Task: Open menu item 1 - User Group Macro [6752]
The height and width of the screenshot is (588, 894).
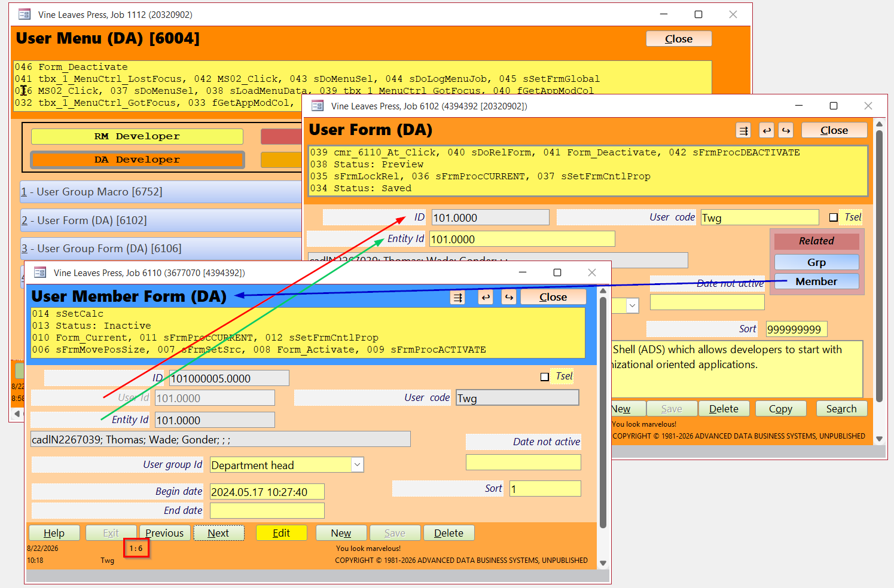Action: tap(161, 192)
